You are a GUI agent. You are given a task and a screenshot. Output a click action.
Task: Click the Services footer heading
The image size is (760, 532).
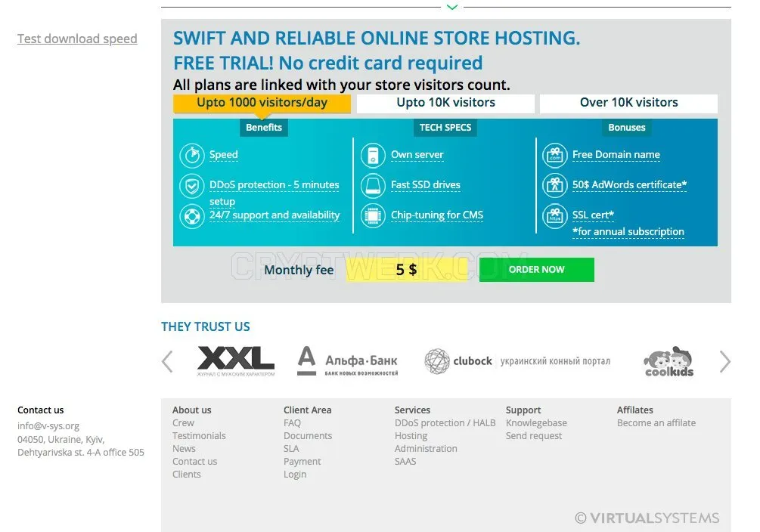[412, 410]
